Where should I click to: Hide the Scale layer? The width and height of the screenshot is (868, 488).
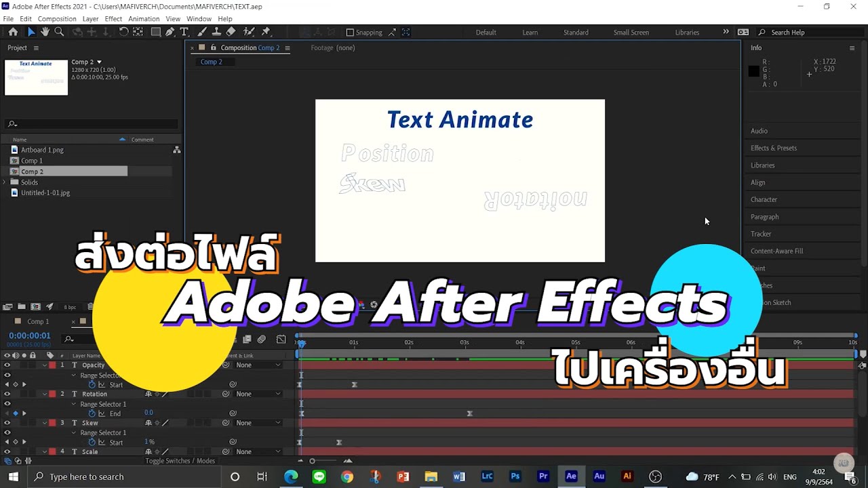tap(7, 451)
